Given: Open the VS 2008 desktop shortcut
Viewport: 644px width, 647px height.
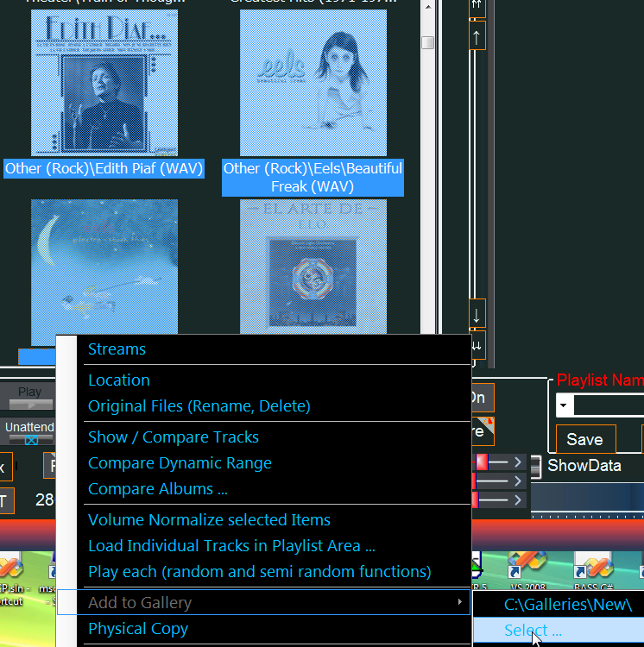Looking at the screenshot, I should coord(527,571).
